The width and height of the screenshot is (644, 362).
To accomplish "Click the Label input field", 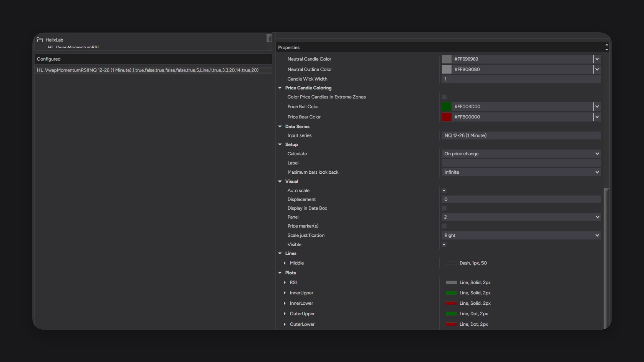I will coord(521,163).
